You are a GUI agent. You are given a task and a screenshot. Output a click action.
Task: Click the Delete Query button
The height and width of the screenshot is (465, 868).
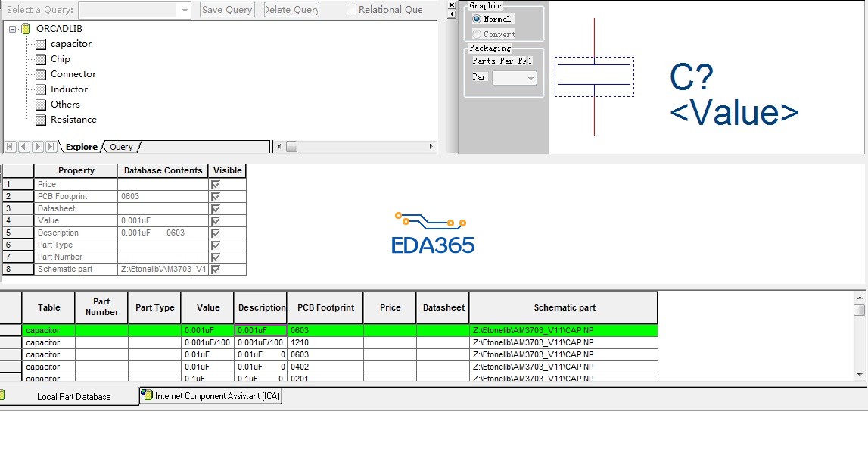click(291, 10)
